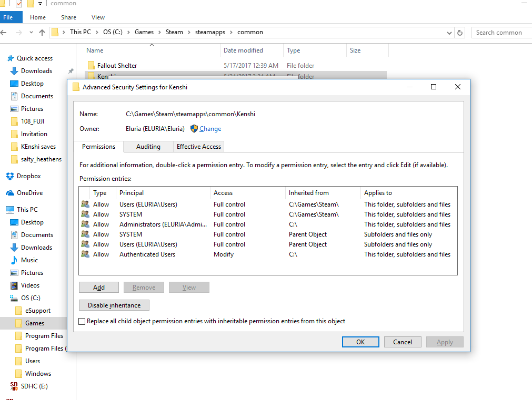Click the OneDrive cloud icon

(x=10, y=193)
